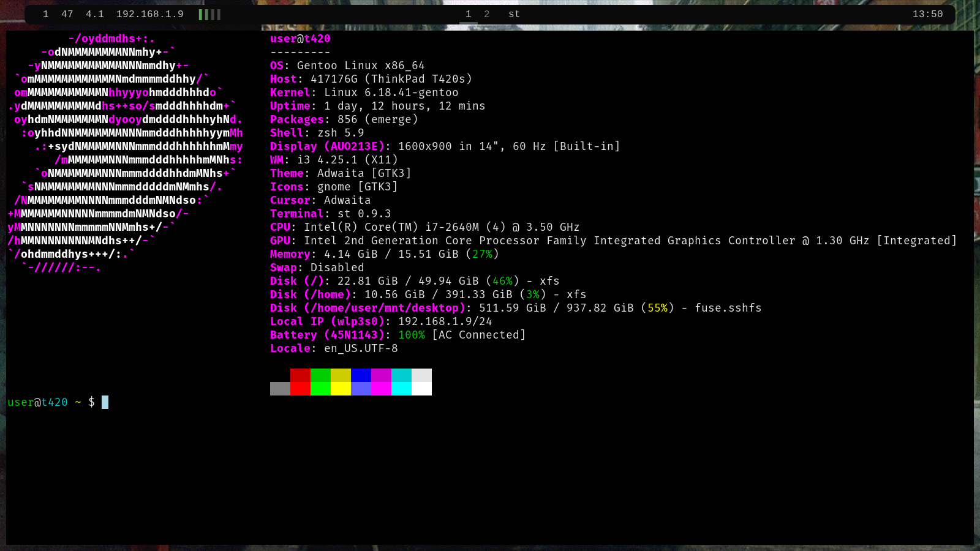Click the "GPU: Intel 2nd Generation Core Processor" line
Viewport: 980px width, 551px height.
click(x=614, y=241)
